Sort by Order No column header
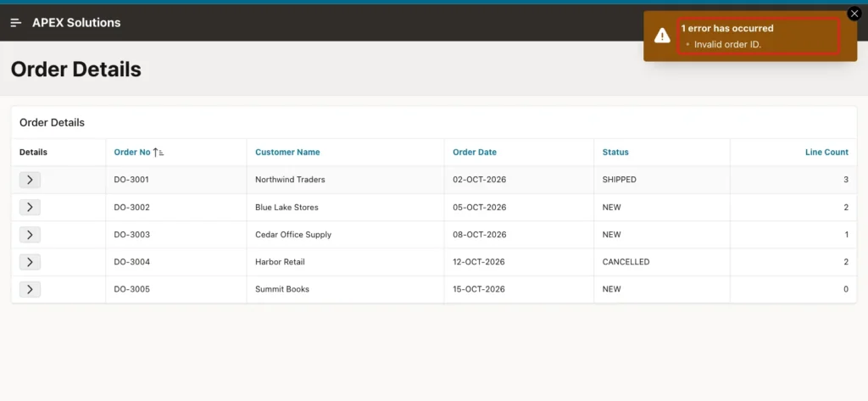 click(x=132, y=153)
